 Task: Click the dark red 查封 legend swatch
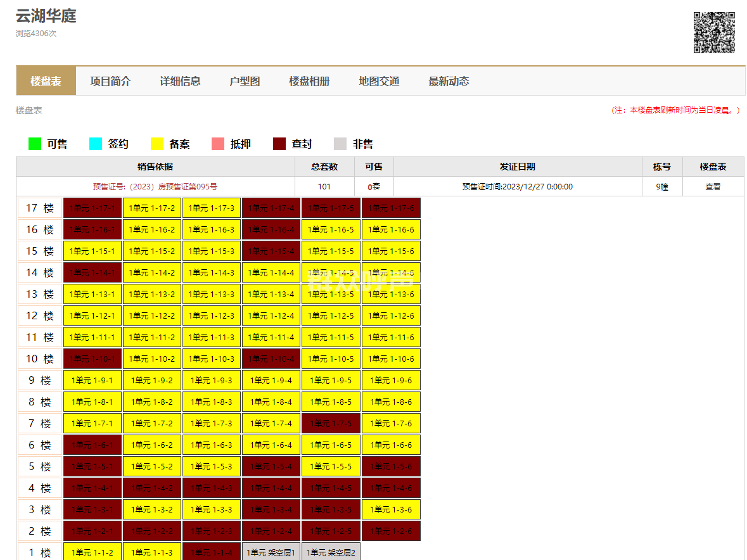(279, 144)
